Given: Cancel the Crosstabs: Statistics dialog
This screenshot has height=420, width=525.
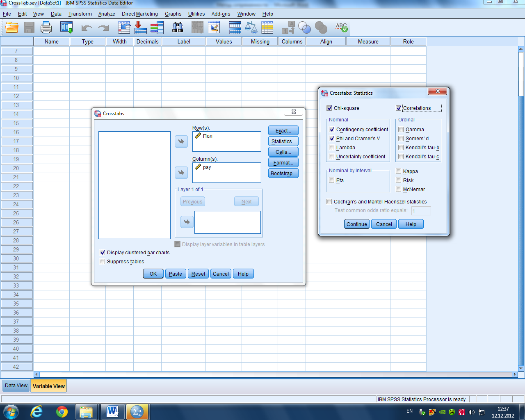Looking at the screenshot, I should 384,224.
